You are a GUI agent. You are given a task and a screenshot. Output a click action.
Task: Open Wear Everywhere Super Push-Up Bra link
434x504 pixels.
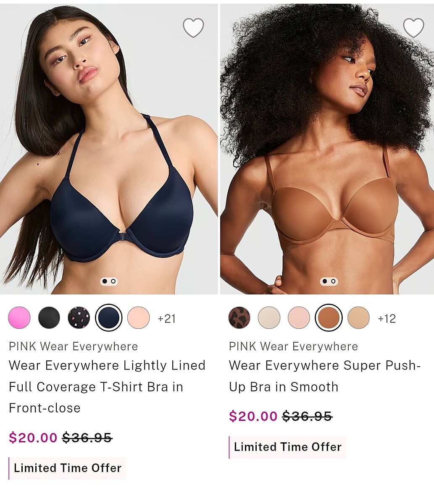(325, 376)
